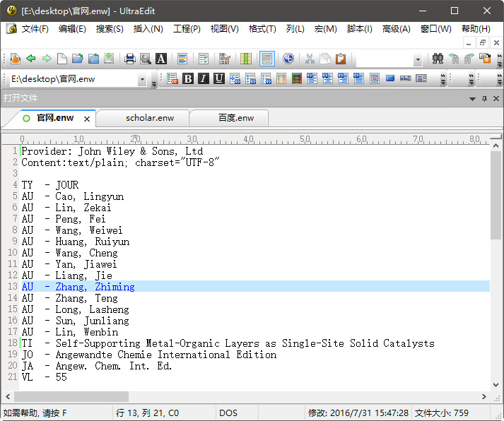504x421 pixels.
Task: Open Print Preview magnifier icon
Action: tap(146, 59)
